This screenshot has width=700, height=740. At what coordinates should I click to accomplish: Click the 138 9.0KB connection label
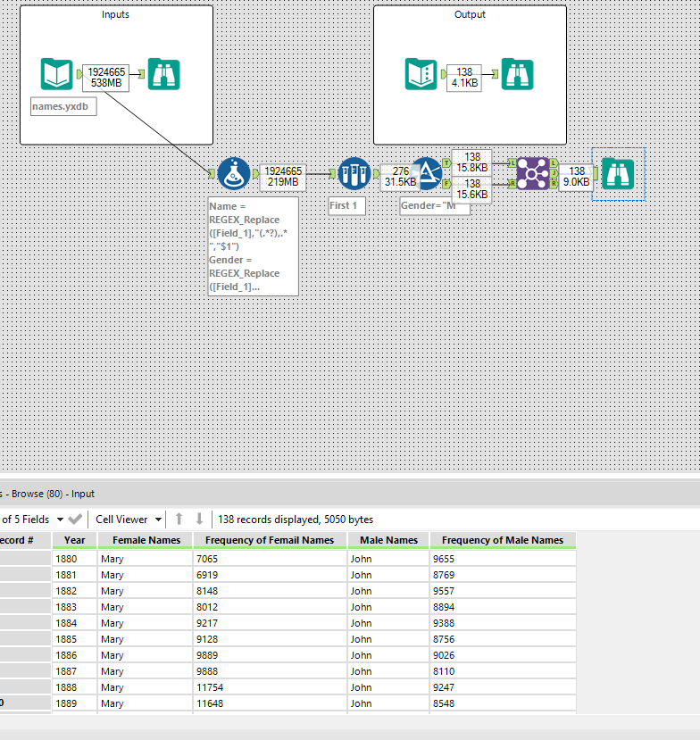[x=576, y=177]
